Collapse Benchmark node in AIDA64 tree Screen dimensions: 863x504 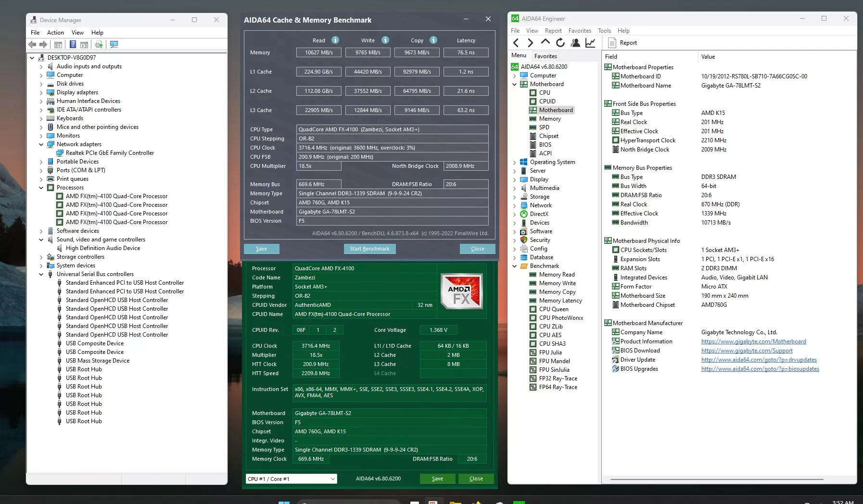coord(514,266)
